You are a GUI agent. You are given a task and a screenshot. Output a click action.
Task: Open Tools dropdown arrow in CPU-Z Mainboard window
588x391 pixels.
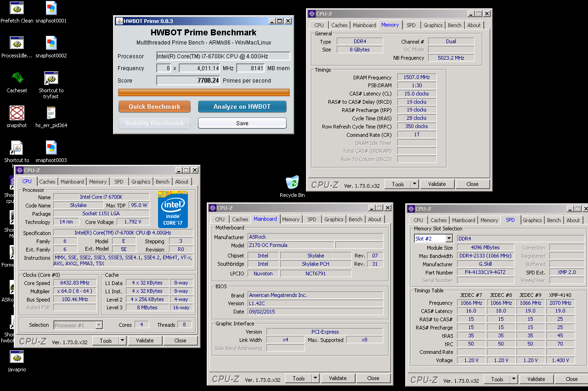315,378
